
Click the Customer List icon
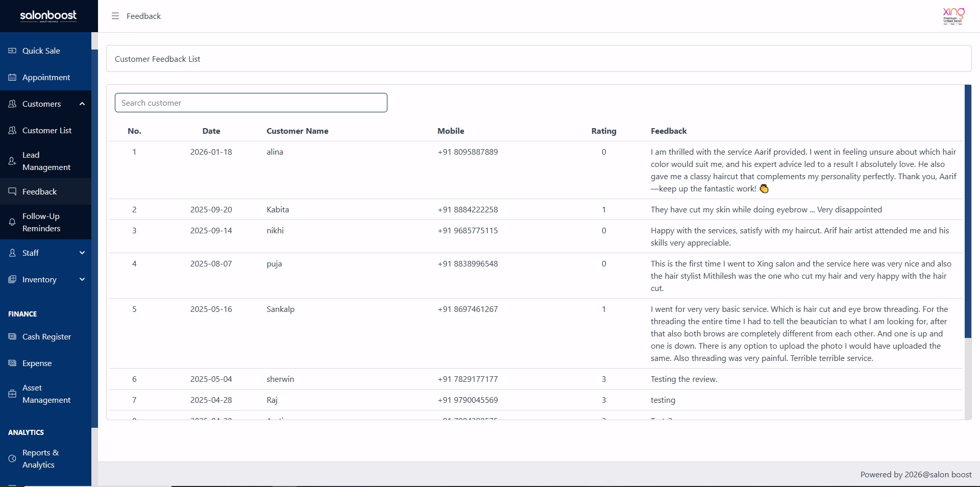tap(12, 130)
